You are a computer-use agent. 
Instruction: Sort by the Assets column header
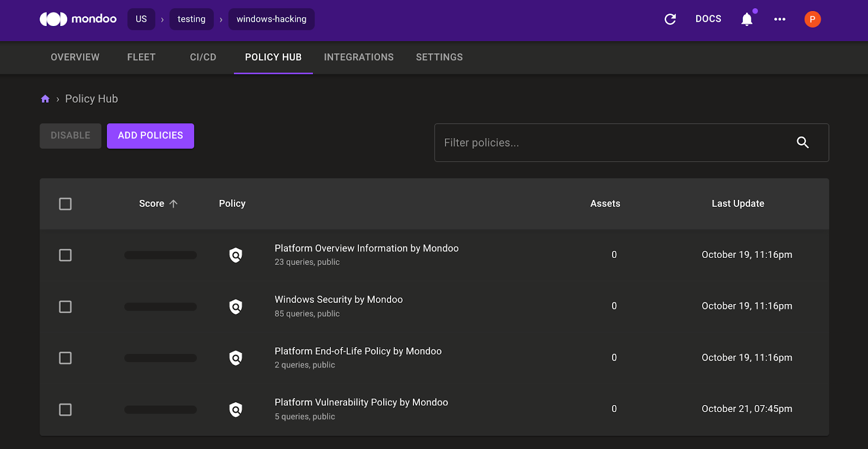[x=605, y=204]
